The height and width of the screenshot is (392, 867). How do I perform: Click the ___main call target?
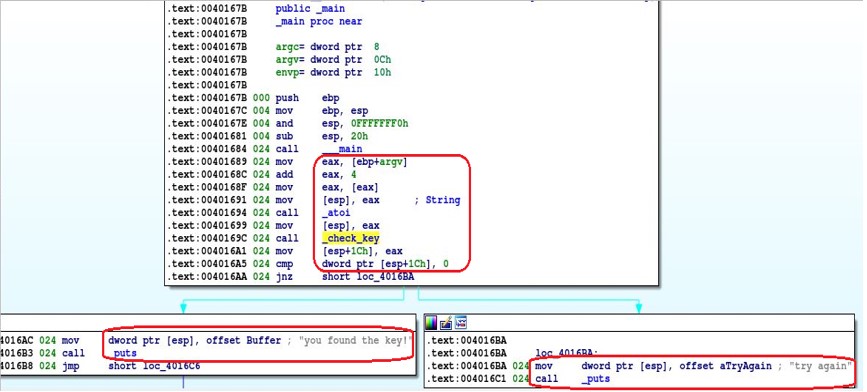342,149
